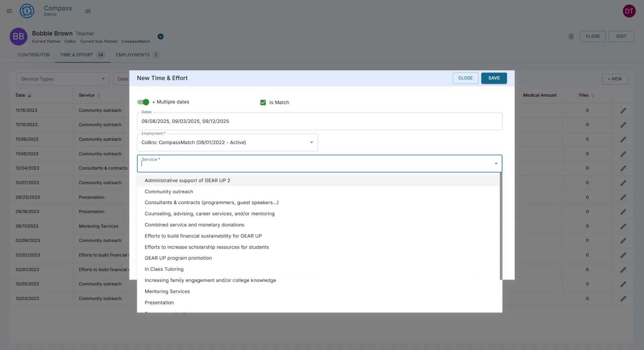Uncheck the Is Match checkbox

(263, 102)
